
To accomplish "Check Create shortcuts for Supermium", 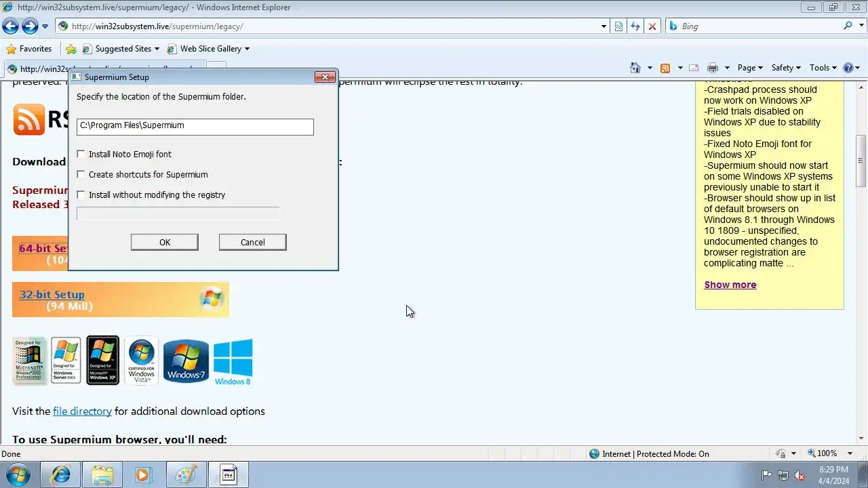I will pyautogui.click(x=81, y=175).
